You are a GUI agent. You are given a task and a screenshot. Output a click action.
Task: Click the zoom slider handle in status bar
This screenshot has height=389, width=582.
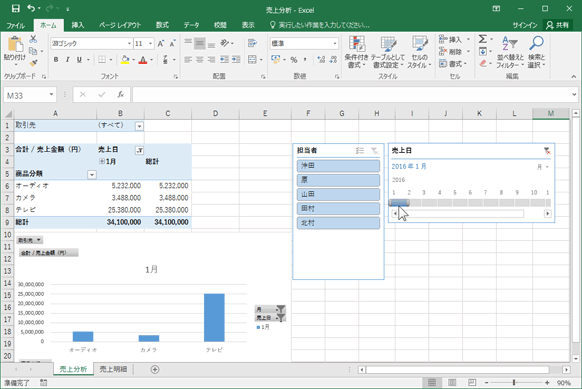point(514,382)
